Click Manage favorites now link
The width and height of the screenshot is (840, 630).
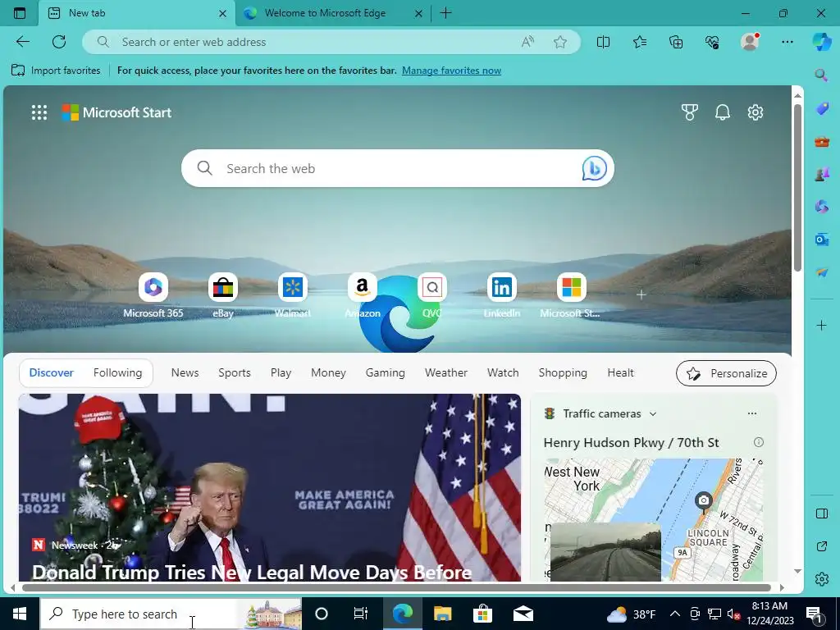click(x=452, y=71)
